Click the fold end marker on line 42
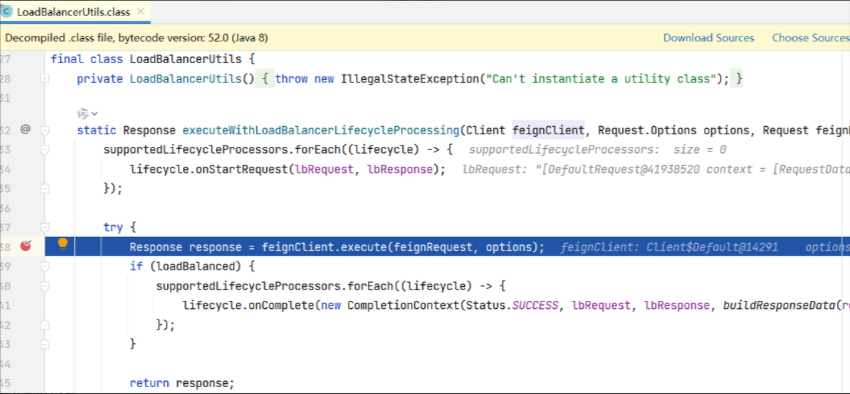This screenshot has height=394, width=850. pos(45,324)
